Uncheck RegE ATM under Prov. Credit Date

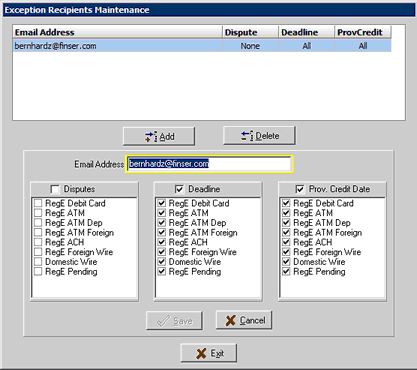[x=286, y=213]
